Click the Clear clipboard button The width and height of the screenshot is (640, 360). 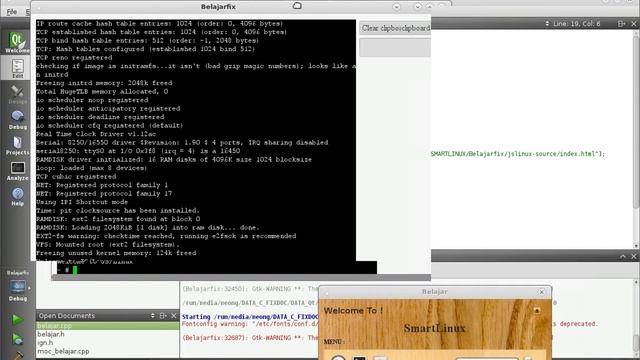(395, 28)
